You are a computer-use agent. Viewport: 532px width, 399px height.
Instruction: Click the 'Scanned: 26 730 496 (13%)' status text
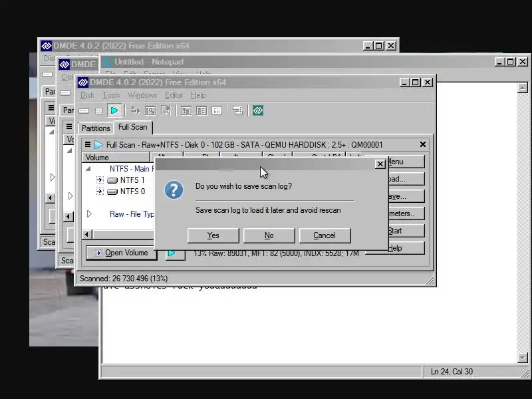coord(124,279)
